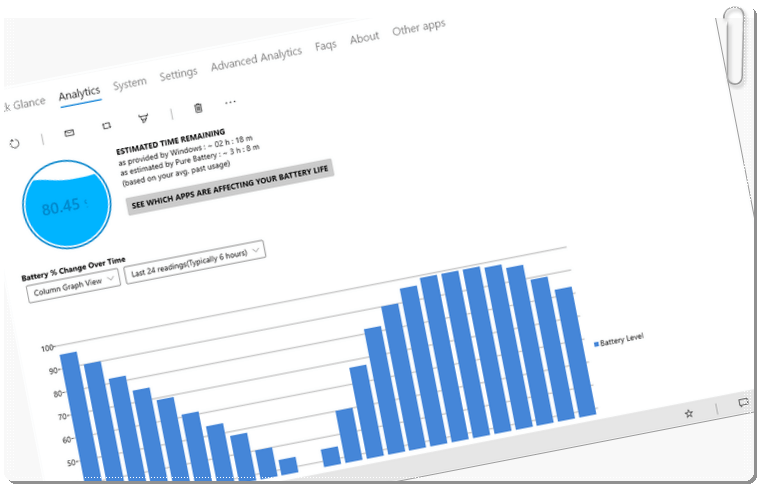Screen dimensions: 760x487
Task: Go to the Settings tab
Action: 178,74
